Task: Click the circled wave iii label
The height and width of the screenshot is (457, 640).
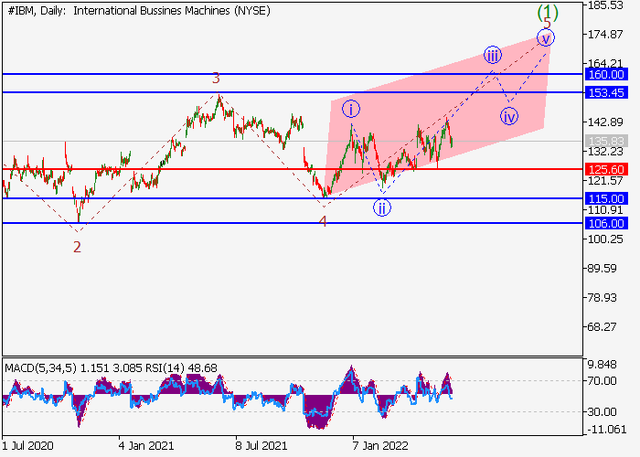Action: [492, 55]
